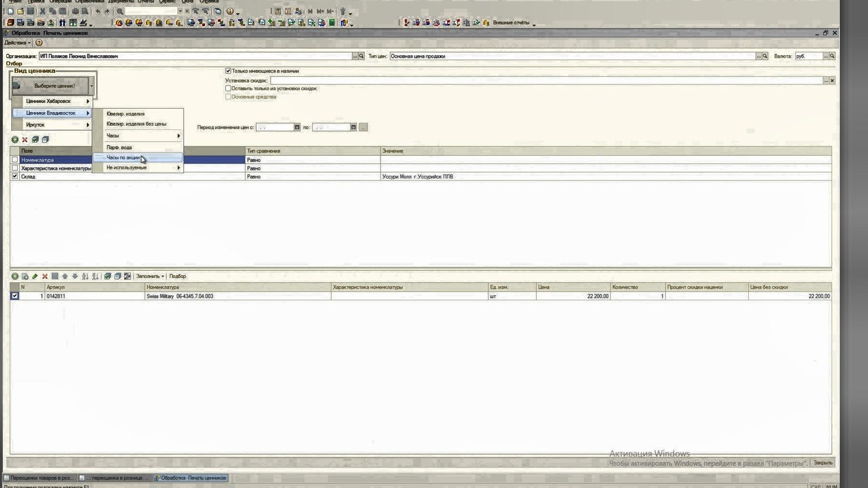Viewport: 868px width, 488px height.
Task: Open the calendar picker for period start date
Action: click(297, 127)
